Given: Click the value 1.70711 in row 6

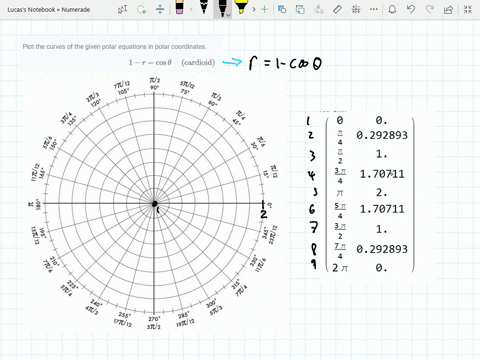Looking at the screenshot, I should click(x=382, y=209).
